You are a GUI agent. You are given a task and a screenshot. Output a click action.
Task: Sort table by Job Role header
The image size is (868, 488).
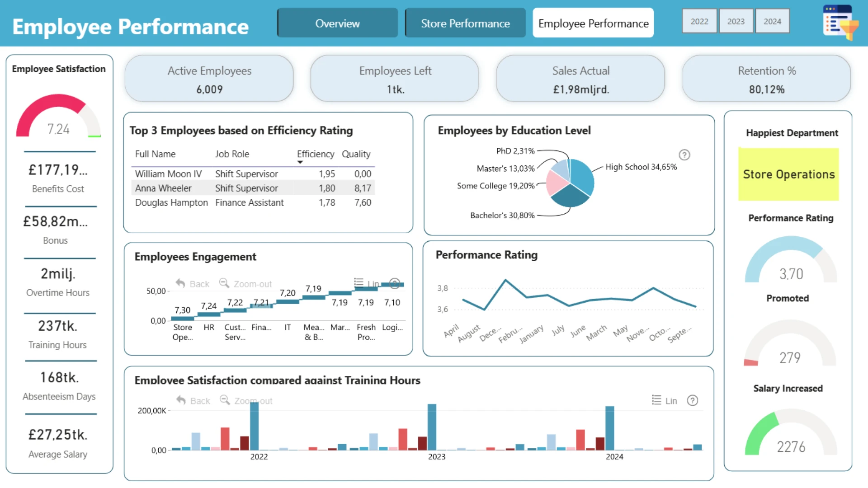pyautogui.click(x=232, y=154)
